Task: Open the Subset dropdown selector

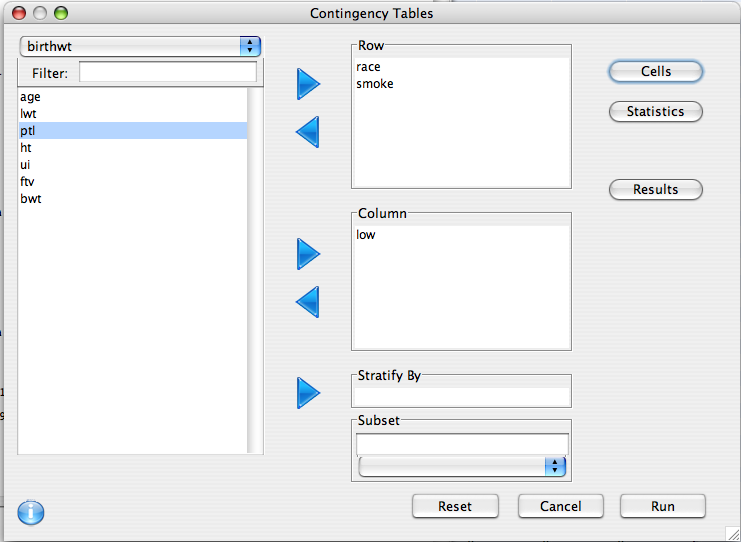Action: coord(462,466)
